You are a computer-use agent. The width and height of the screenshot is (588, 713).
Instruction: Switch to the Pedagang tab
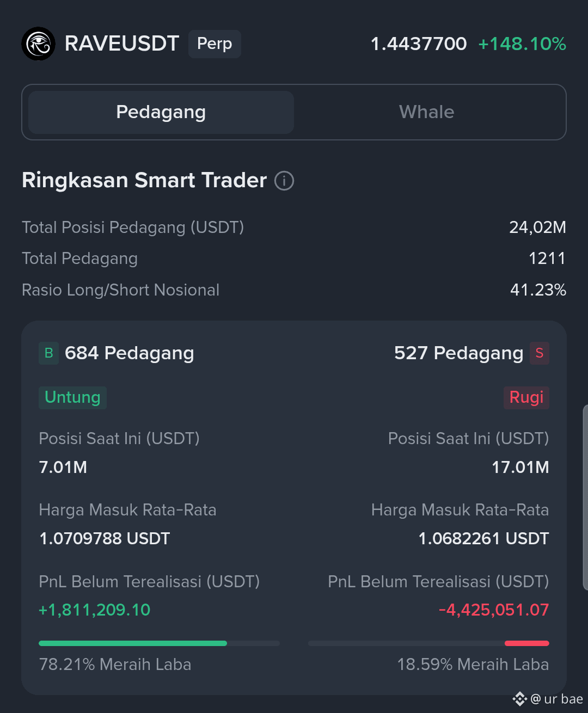pos(161,112)
